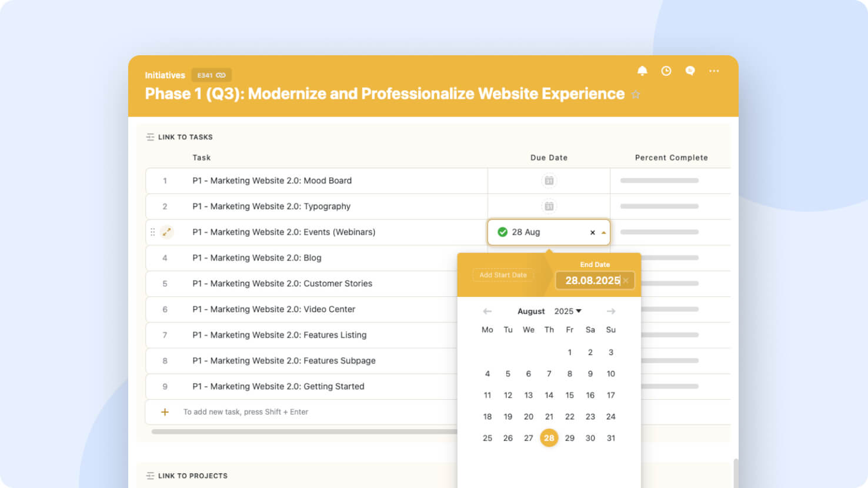Pick August 15 in the calendar
The image size is (868, 488).
[x=569, y=395]
